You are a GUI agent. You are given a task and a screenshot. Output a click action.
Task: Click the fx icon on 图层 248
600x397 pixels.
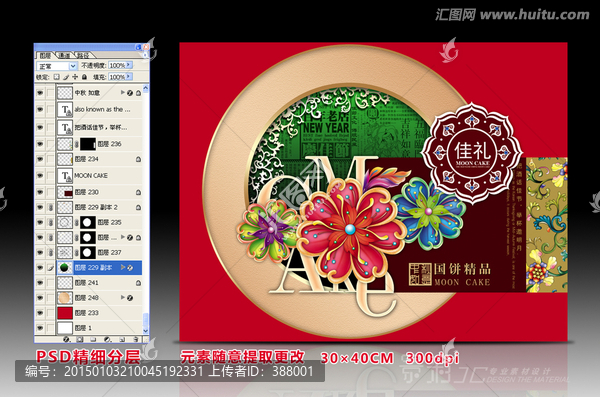[x=130, y=297]
